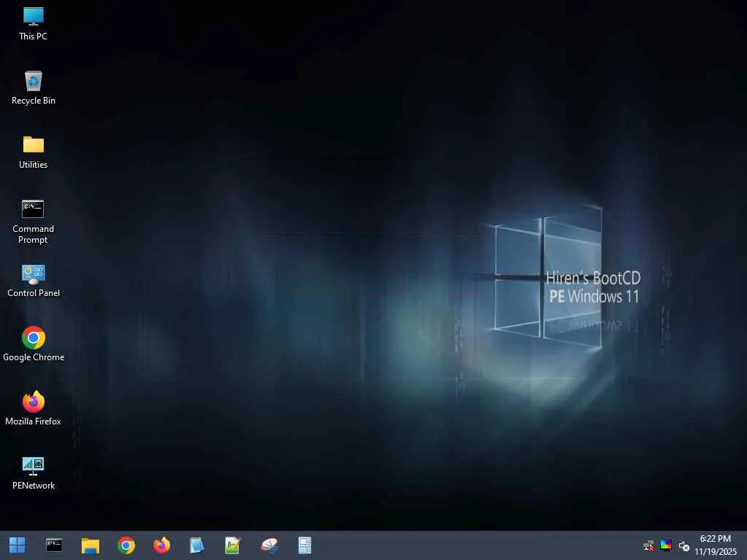
Task: Launch Firefox from the taskbar
Action: pyautogui.click(x=162, y=545)
